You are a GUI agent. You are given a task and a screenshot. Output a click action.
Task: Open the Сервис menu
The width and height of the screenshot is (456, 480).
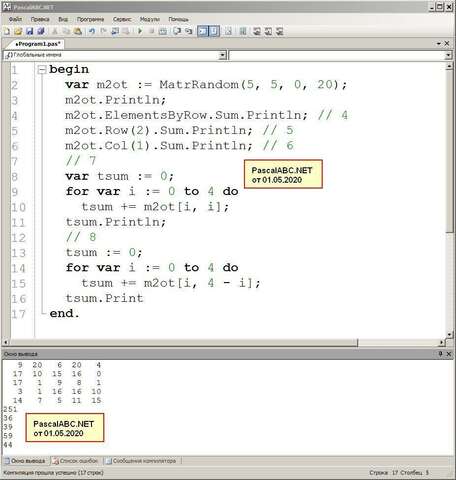[x=122, y=19]
